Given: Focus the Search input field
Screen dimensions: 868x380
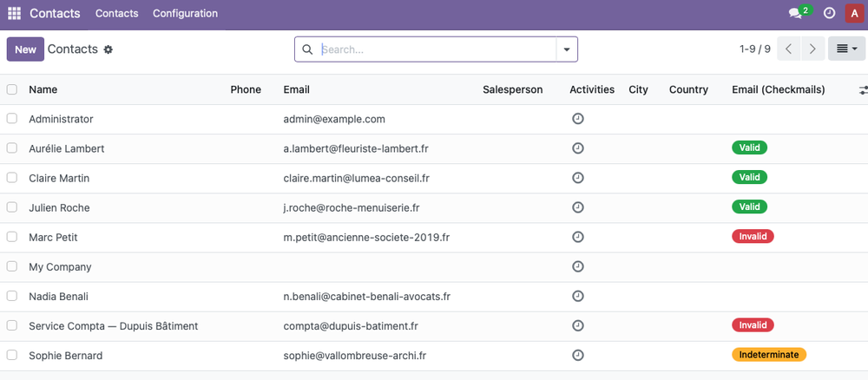Looking at the screenshot, I should [x=437, y=49].
